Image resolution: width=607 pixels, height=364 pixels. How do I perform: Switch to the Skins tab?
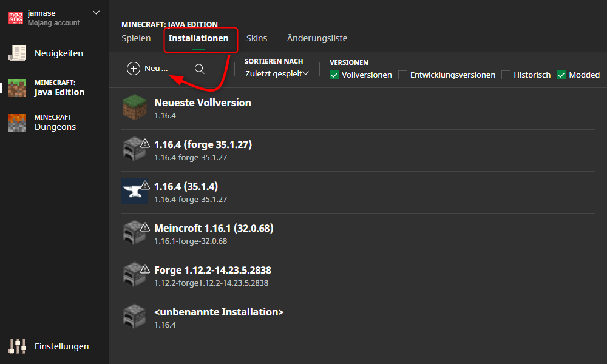pyautogui.click(x=257, y=38)
